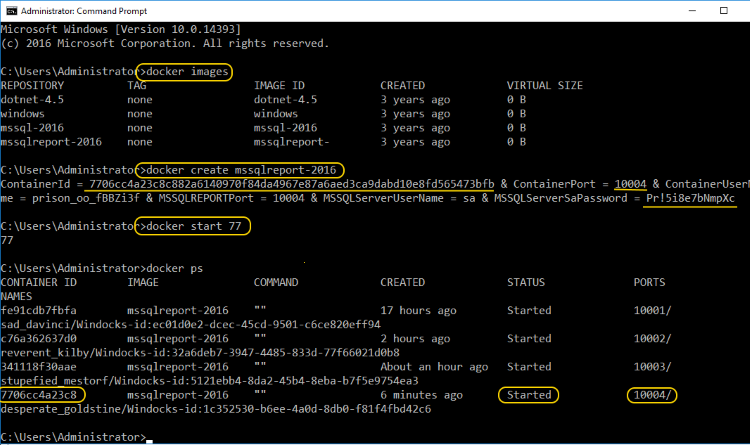The image size is (750, 445).
Task: Click the 'windows' repository name
Action: pos(22,114)
